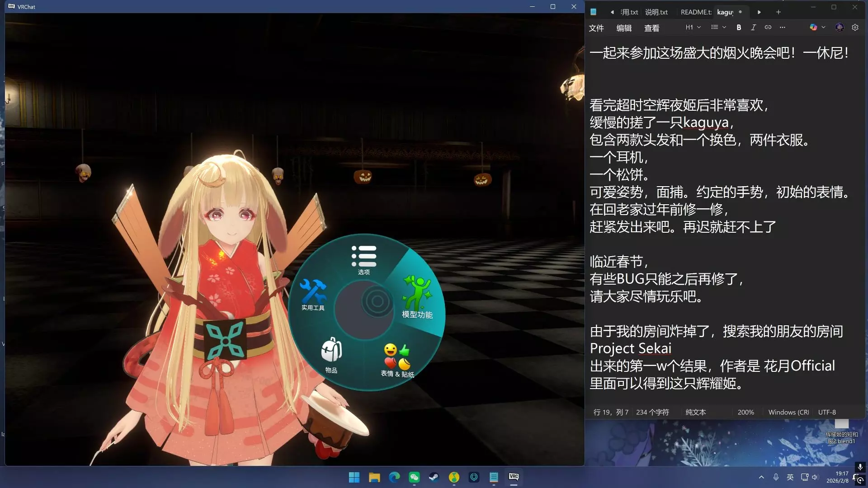Toggle bold formatting in Notepad
The width and height of the screenshot is (868, 488).
[x=739, y=28]
